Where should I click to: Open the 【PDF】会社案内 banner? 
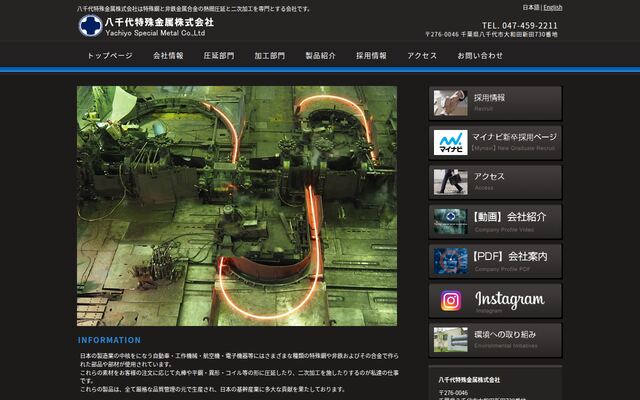pyautogui.click(x=495, y=261)
